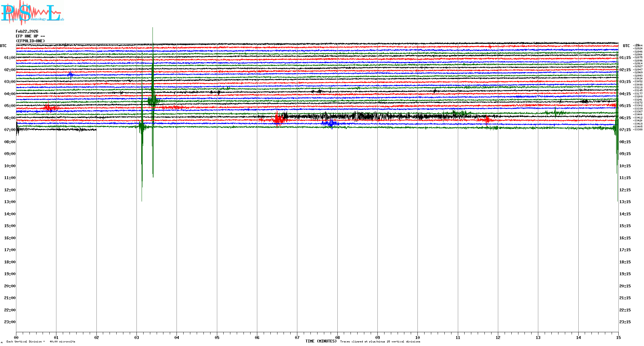
Task: Click minute marker 08 on bottom axis
Action: pyautogui.click(x=337, y=337)
